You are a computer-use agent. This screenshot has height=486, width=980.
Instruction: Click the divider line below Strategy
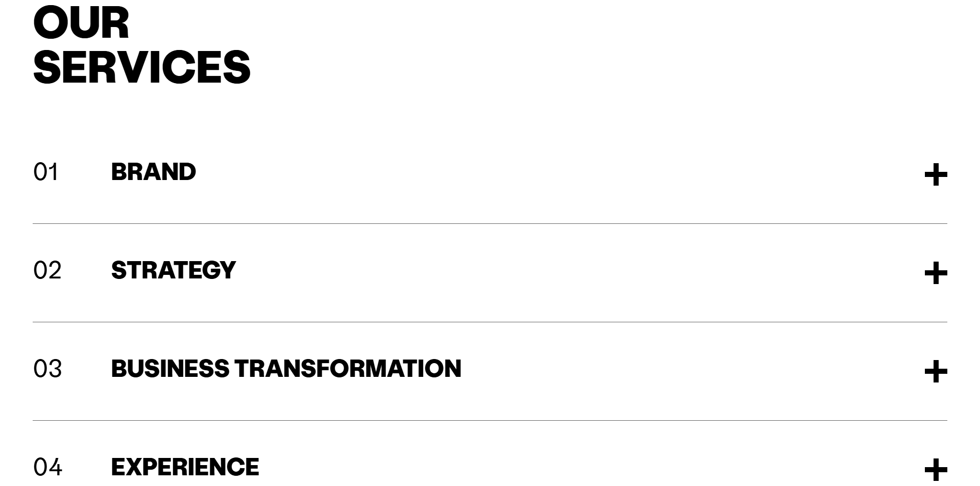[x=490, y=322]
